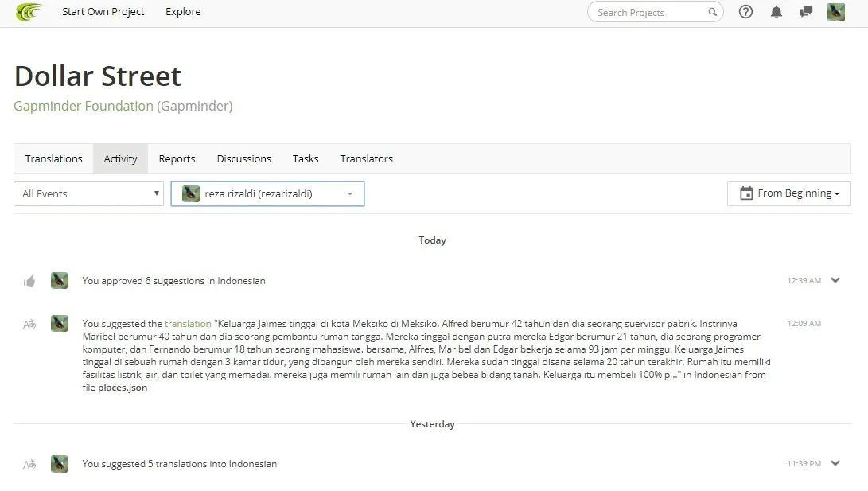
Task: Click translation icon beside Keluarga Jaimes entry
Action: pos(29,325)
